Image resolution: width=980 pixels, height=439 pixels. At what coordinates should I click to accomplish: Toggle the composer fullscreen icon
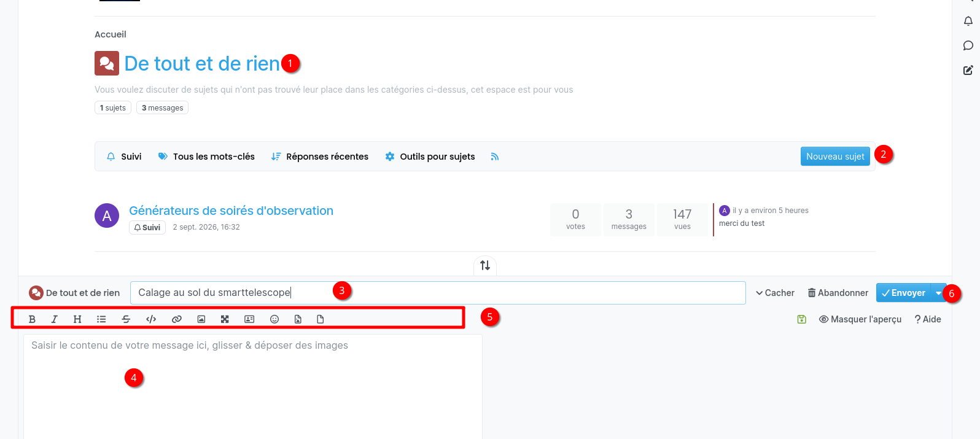point(225,319)
